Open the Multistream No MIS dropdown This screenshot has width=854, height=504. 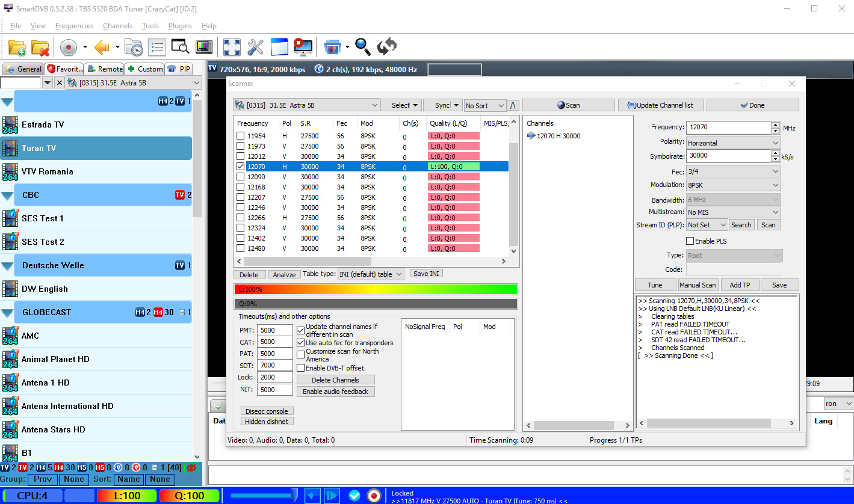click(734, 212)
